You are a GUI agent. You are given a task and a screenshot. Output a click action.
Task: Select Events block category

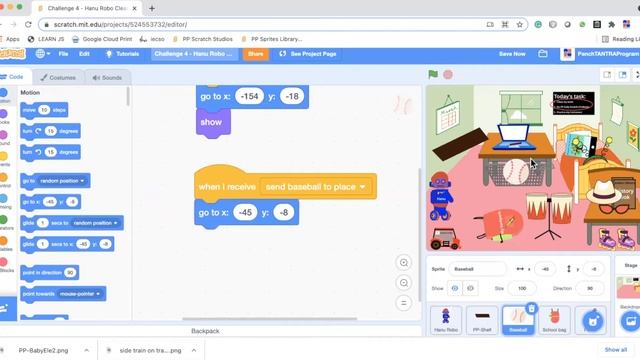click(x=4, y=159)
